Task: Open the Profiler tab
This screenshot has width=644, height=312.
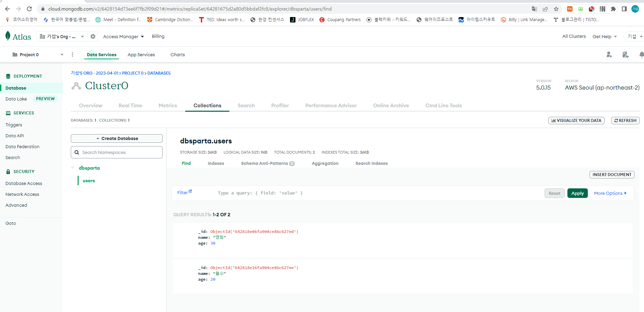Action: tap(280, 106)
